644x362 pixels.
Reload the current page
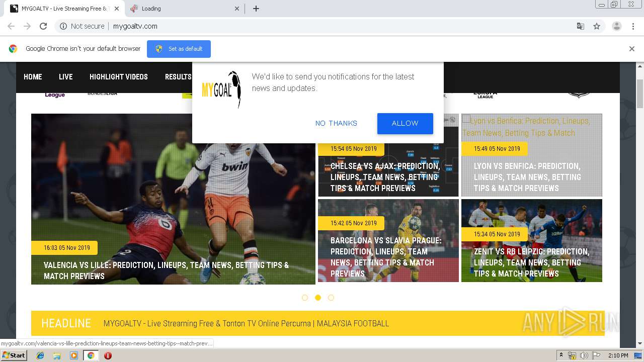tap(43, 26)
